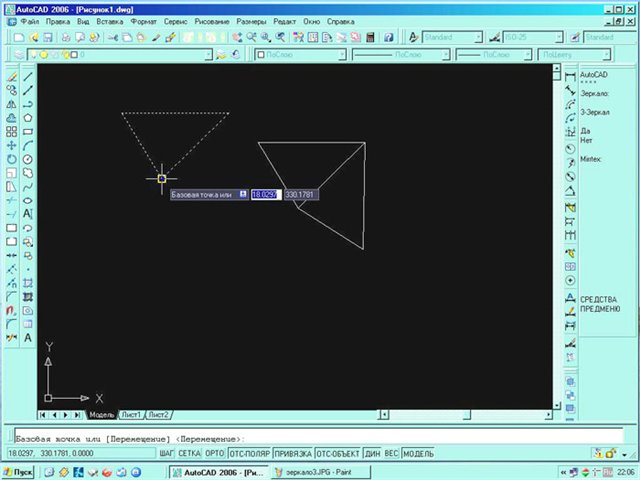Open the ПоСлою color dropdown
The width and height of the screenshot is (640, 480).
pos(298,55)
